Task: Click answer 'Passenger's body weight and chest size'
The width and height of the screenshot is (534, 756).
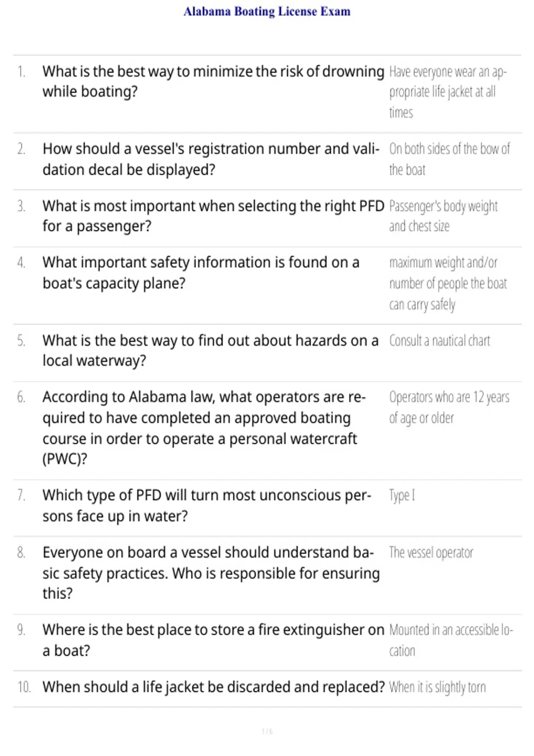Action: [443, 216]
